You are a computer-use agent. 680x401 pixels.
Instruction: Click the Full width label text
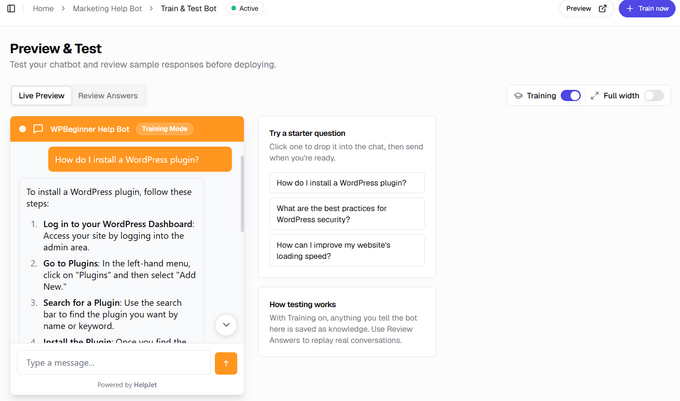coord(621,96)
